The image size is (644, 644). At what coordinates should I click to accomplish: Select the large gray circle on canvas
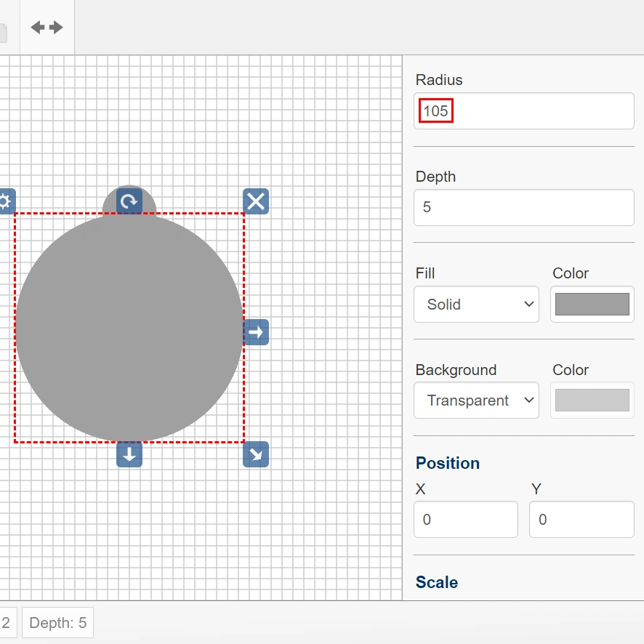pos(129,329)
